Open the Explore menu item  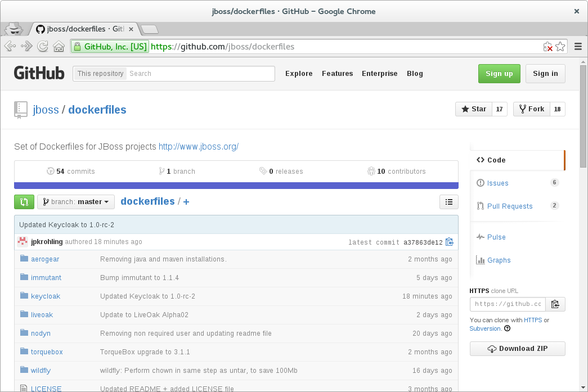pos(299,74)
